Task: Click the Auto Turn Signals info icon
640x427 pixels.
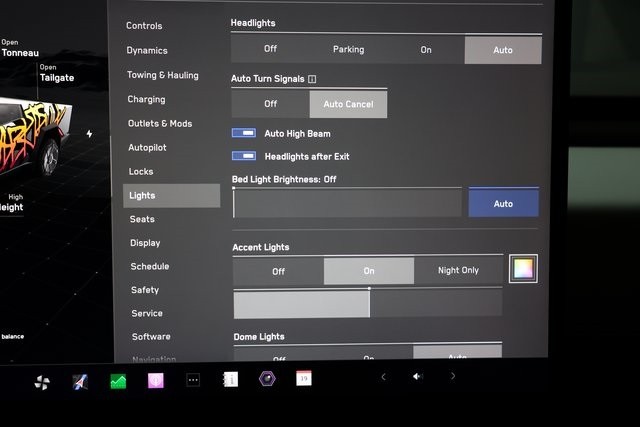Action: [312, 79]
